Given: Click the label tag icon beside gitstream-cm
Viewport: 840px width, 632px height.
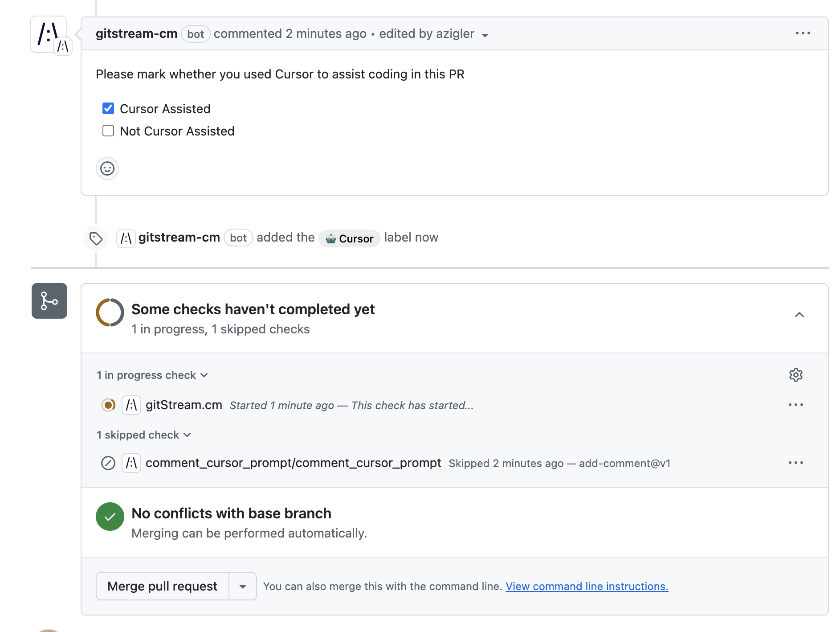Looking at the screenshot, I should tap(95, 238).
